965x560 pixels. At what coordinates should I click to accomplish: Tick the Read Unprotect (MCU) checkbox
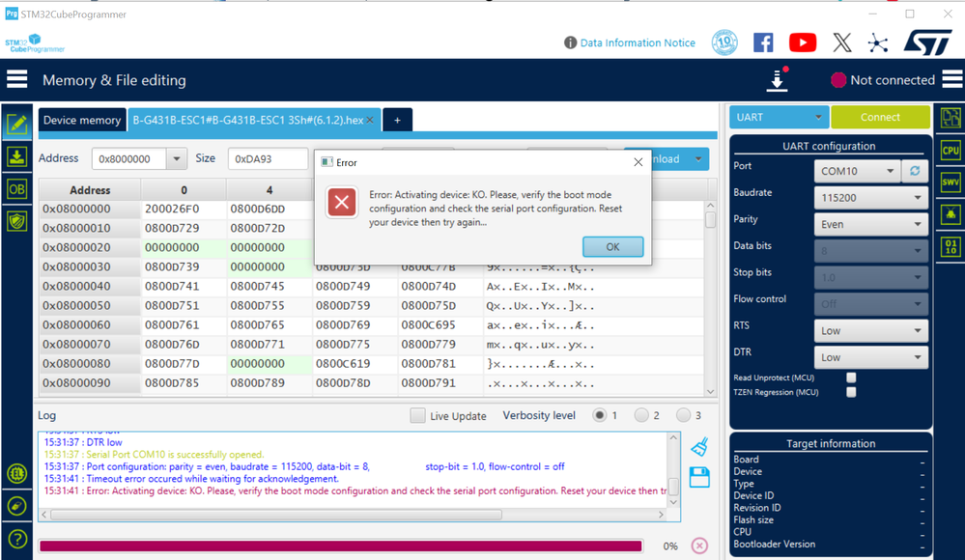pos(851,378)
